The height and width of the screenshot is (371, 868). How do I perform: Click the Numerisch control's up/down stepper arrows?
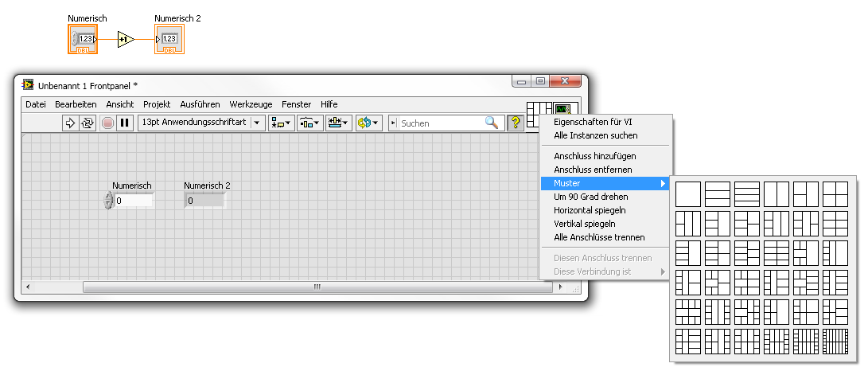108,201
